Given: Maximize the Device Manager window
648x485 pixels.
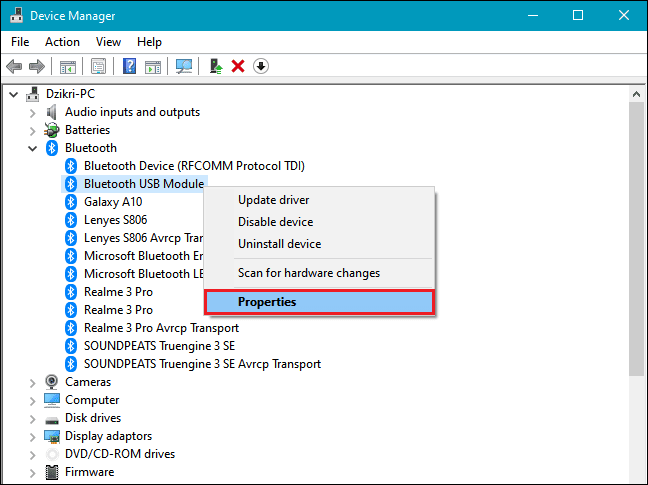Looking at the screenshot, I should point(578,16).
